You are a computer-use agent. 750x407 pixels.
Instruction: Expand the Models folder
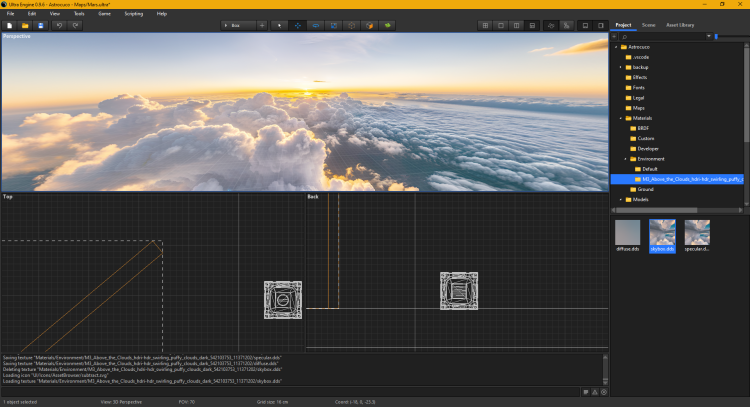click(x=620, y=200)
